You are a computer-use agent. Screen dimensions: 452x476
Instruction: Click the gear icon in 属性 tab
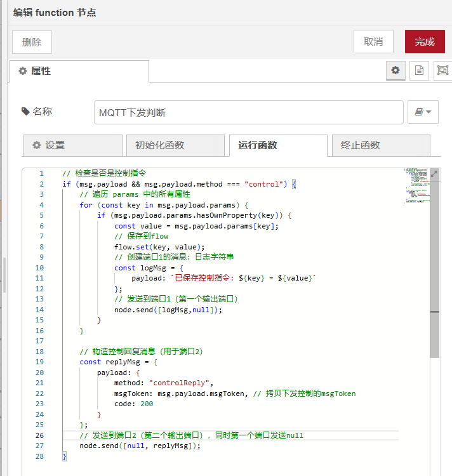23,71
